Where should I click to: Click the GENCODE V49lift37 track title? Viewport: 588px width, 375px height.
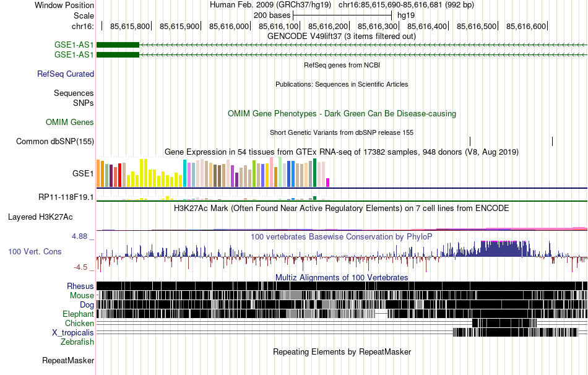[x=342, y=37]
